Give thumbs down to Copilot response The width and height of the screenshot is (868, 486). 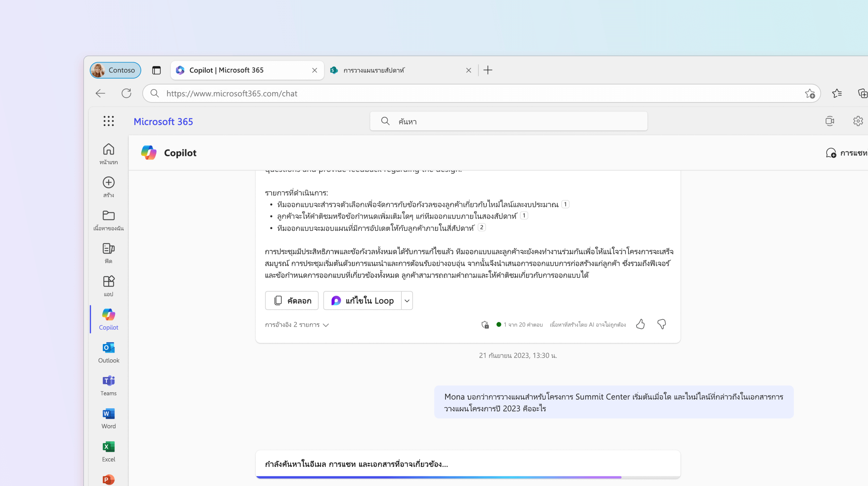pos(661,324)
